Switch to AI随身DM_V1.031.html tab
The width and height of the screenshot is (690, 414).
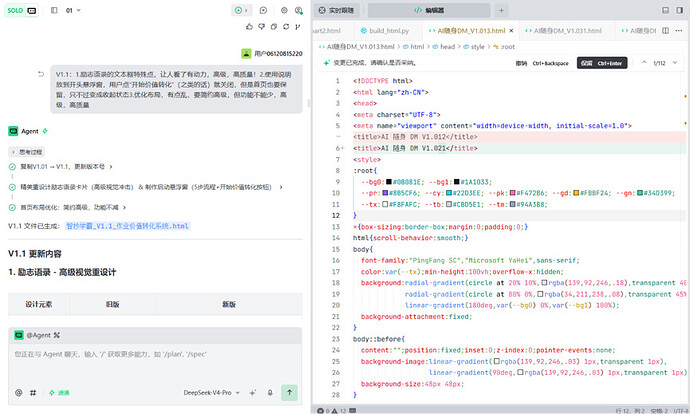(564, 30)
